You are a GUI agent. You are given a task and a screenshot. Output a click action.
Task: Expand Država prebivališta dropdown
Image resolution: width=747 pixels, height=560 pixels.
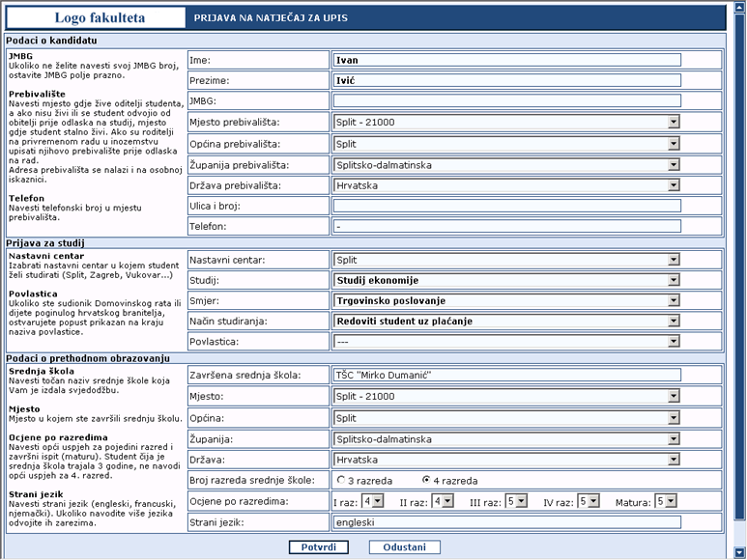pyautogui.click(x=505, y=184)
